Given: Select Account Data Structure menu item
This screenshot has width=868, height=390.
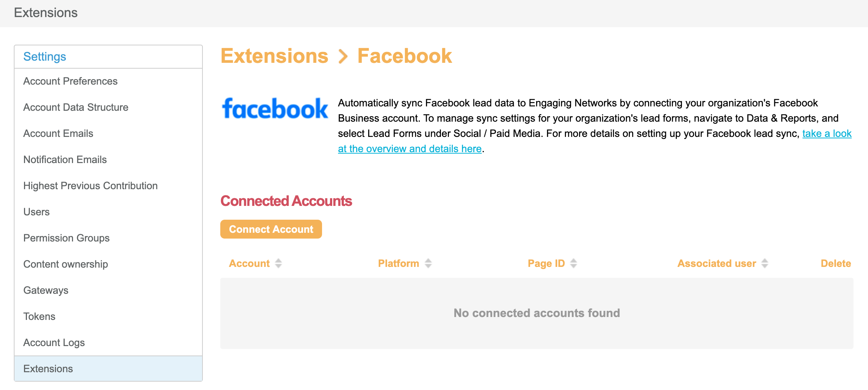Looking at the screenshot, I should pyautogui.click(x=76, y=107).
